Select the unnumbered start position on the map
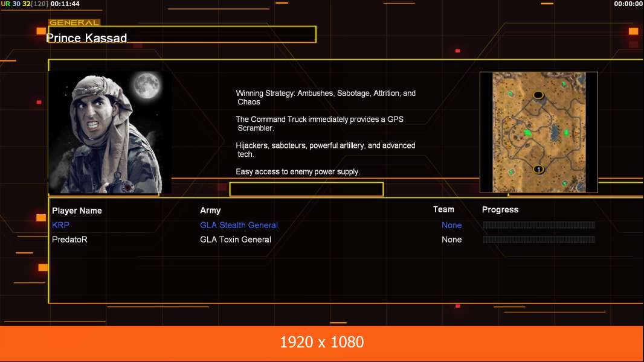644x362 pixels. pyautogui.click(x=538, y=95)
